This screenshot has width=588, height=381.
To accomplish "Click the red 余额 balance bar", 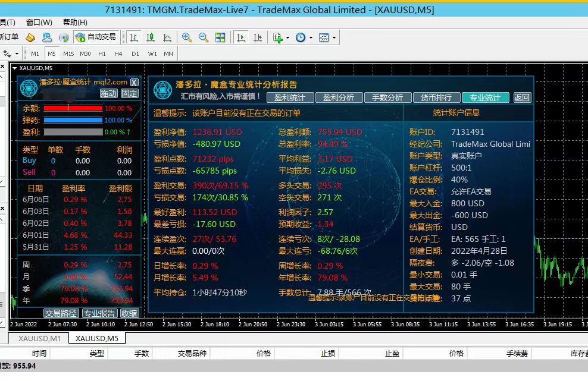I will [73, 108].
